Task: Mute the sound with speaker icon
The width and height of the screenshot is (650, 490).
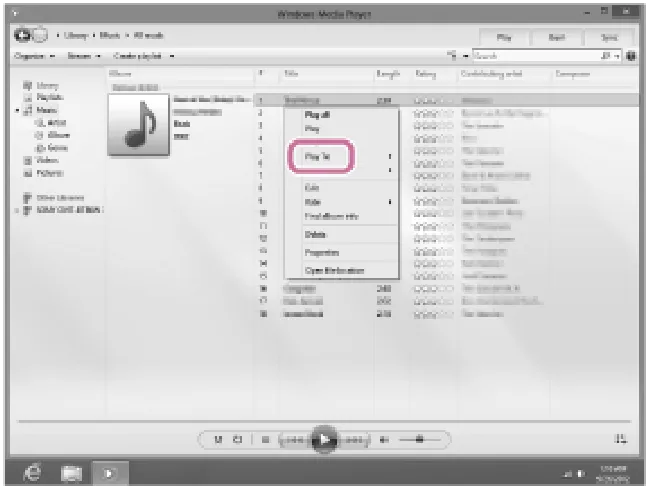Action: coord(384,440)
